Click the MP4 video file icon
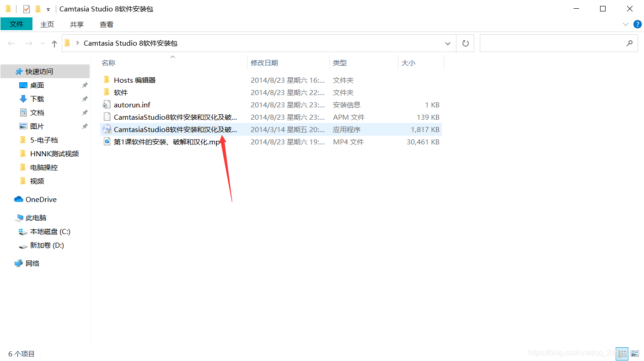Image resolution: width=644 pixels, height=361 pixels. (107, 142)
